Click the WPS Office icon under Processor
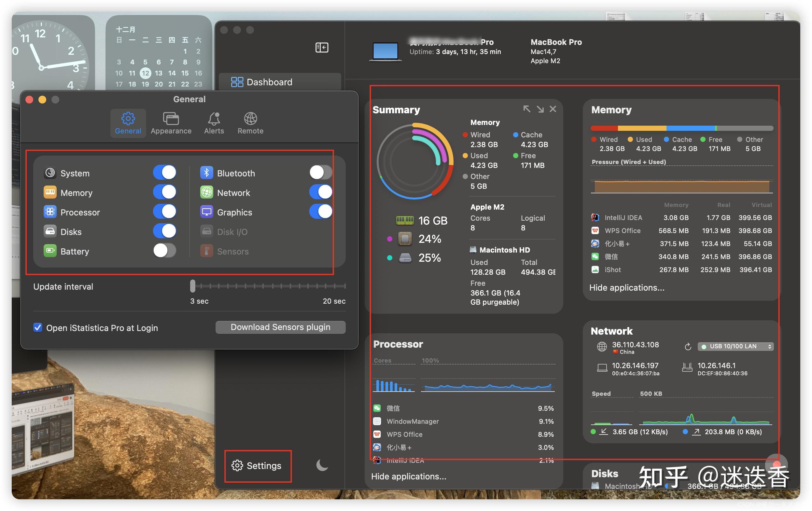 click(377, 434)
